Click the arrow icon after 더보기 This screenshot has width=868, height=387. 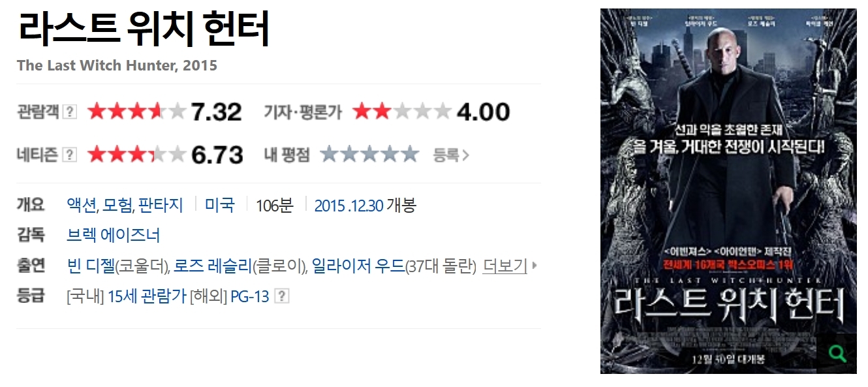[535, 266]
